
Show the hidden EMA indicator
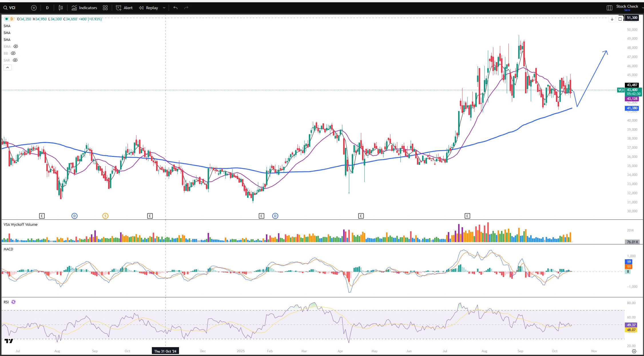pos(16,46)
